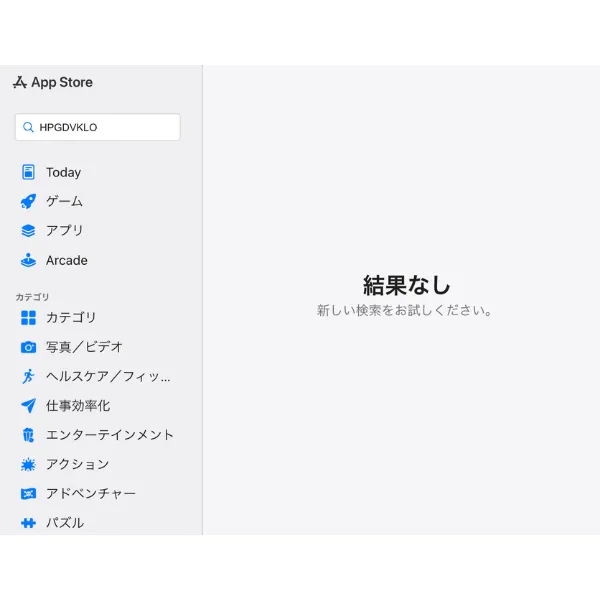Click the running figure icon for ヘルスケア

pos(28,376)
